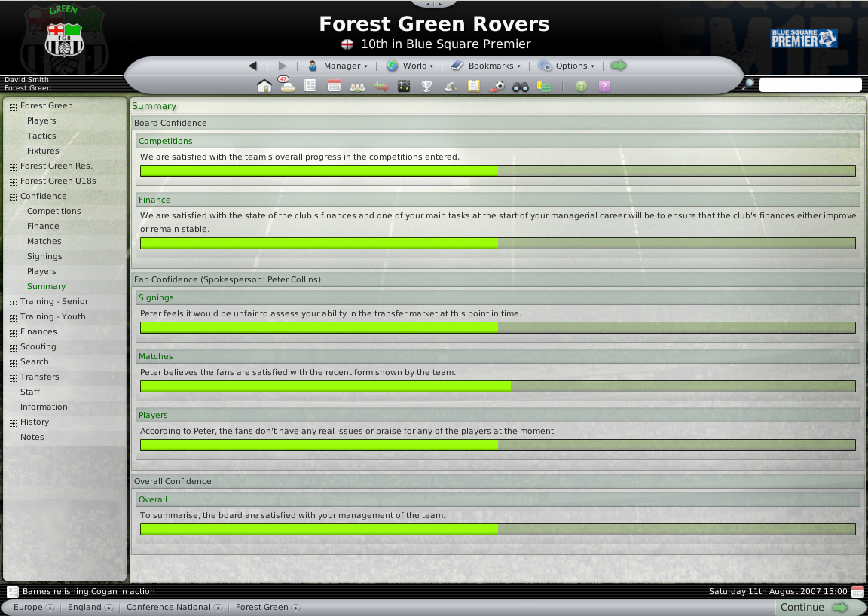This screenshot has height=616, width=868.
Task: Collapse the Forest Green tree node
Action: [13, 106]
